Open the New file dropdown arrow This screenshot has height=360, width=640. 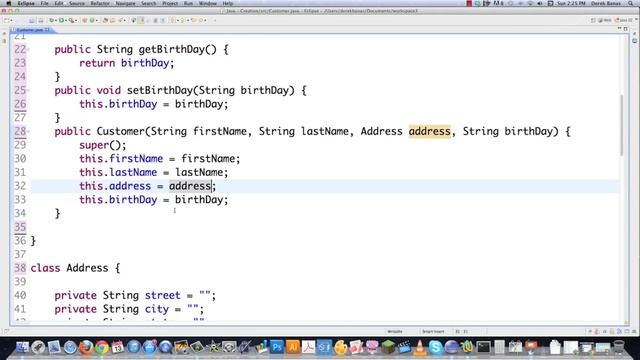point(11,20)
